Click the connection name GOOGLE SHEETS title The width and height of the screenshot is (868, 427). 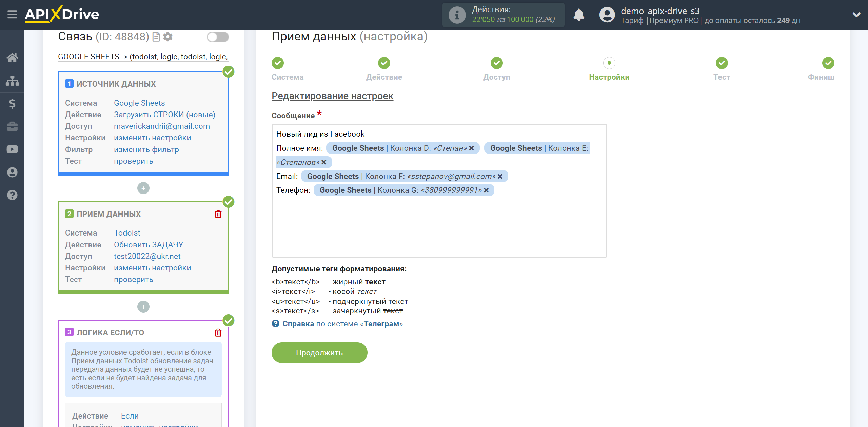[143, 57]
